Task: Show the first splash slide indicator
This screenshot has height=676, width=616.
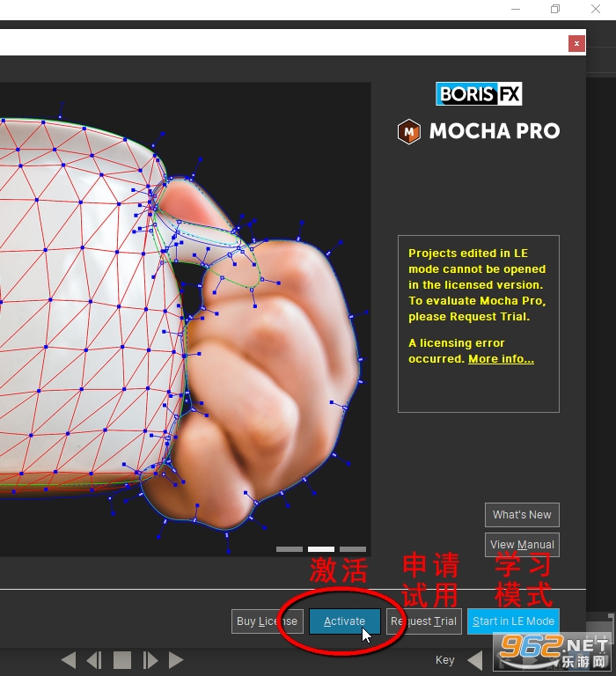Action: [x=290, y=549]
